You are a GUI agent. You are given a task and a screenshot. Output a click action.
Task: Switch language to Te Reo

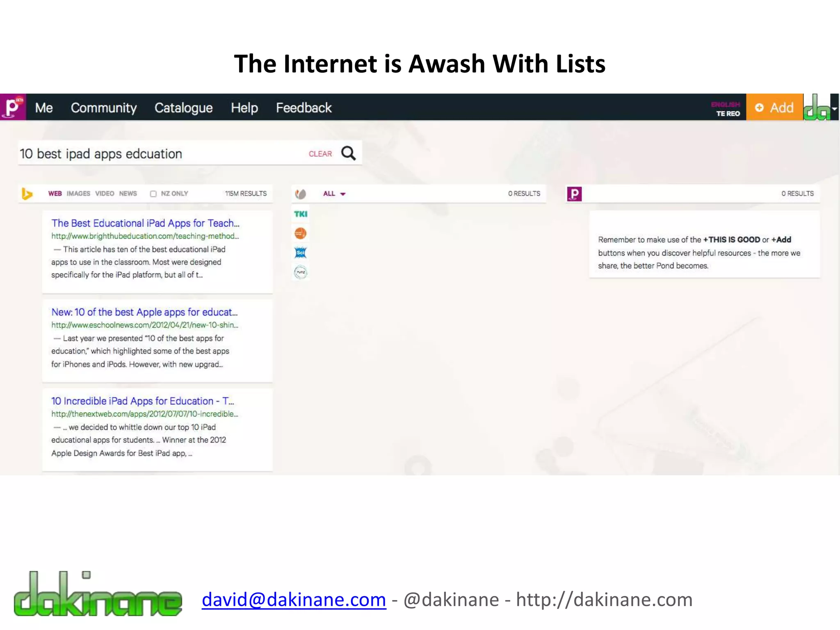[x=728, y=114]
